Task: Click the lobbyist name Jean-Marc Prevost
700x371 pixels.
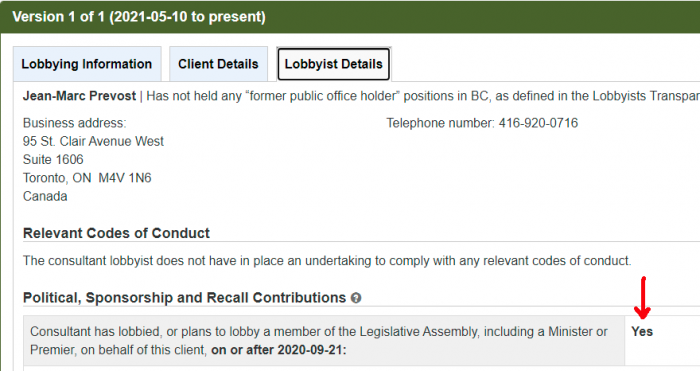Action: point(79,96)
